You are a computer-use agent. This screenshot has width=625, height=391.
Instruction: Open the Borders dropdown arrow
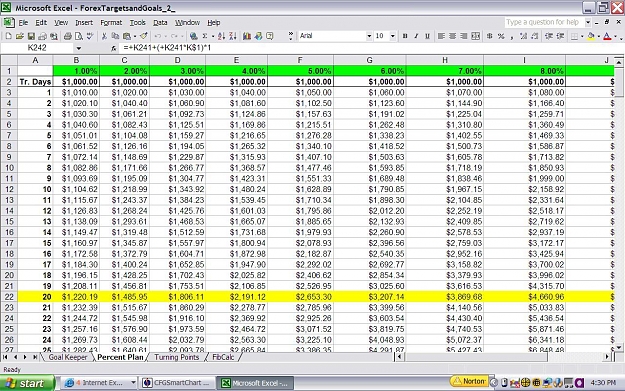(582, 36)
